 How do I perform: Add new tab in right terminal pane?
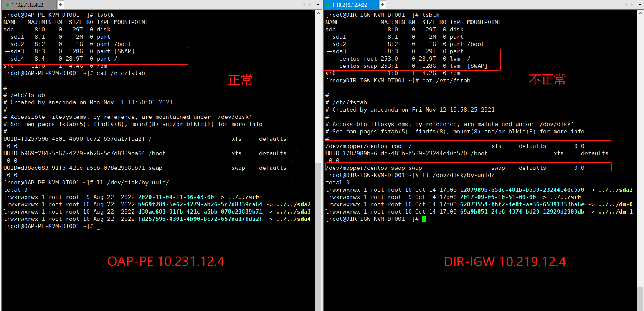(383, 5)
